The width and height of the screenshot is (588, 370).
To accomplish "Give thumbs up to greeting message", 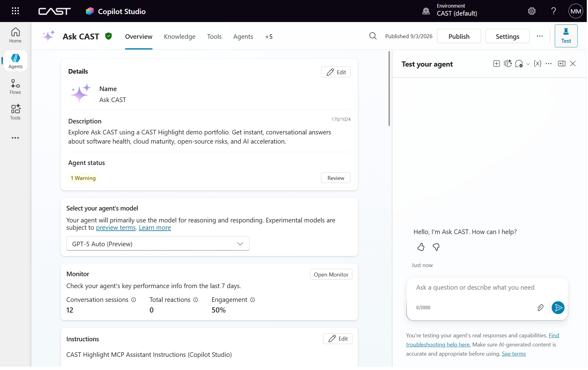I will point(421,247).
